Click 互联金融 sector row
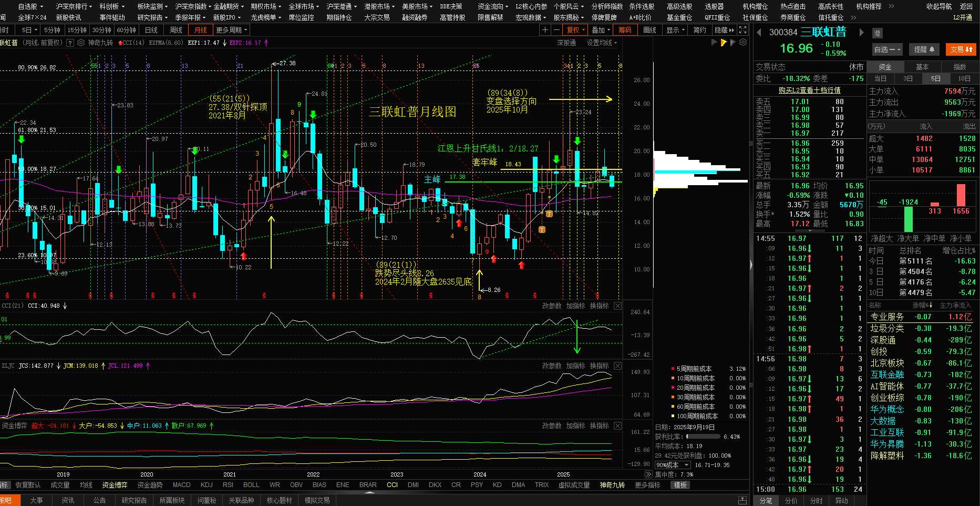This screenshot has width=980, height=506. tap(921, 375)
